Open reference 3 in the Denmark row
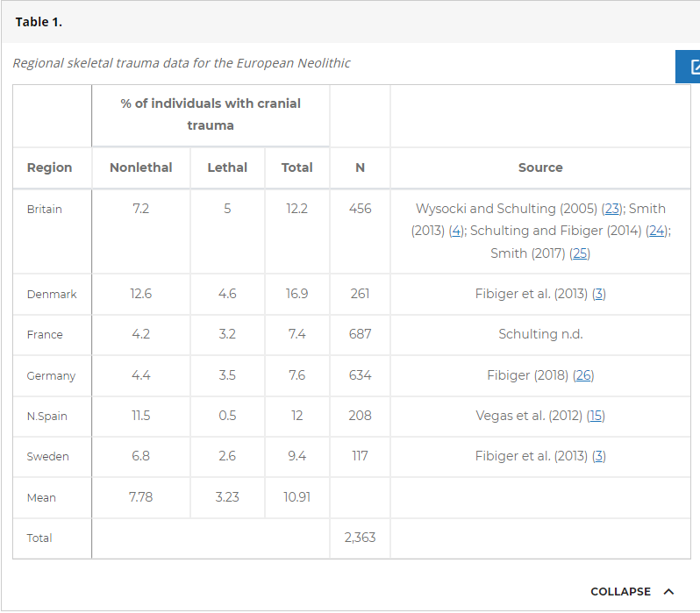Screen dimensions: 700x613 pos(599,294)
